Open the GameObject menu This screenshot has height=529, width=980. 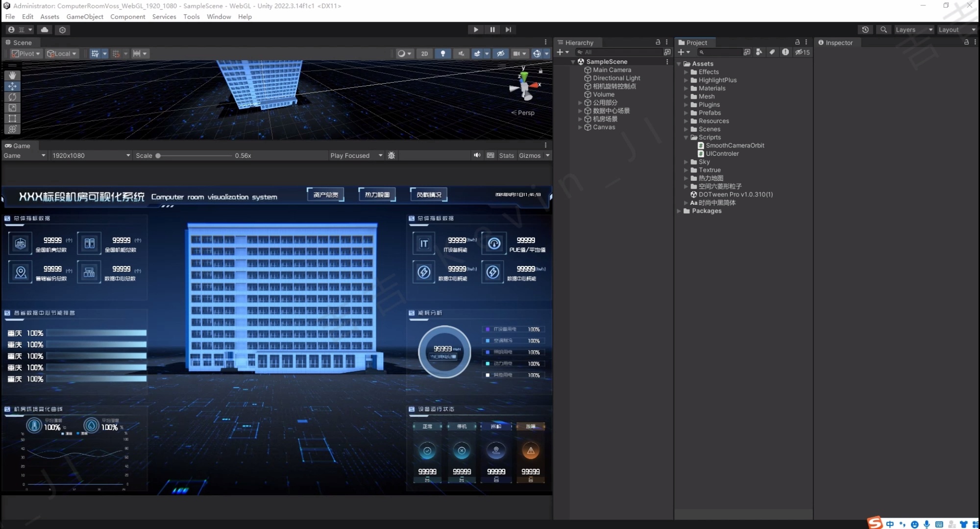click(x=84, y=17)
